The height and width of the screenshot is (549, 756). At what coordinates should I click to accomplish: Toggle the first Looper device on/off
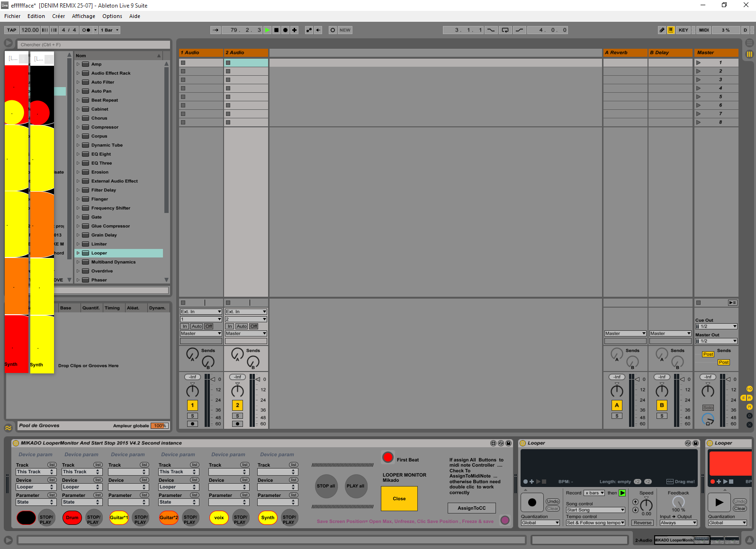pos(523,443)
